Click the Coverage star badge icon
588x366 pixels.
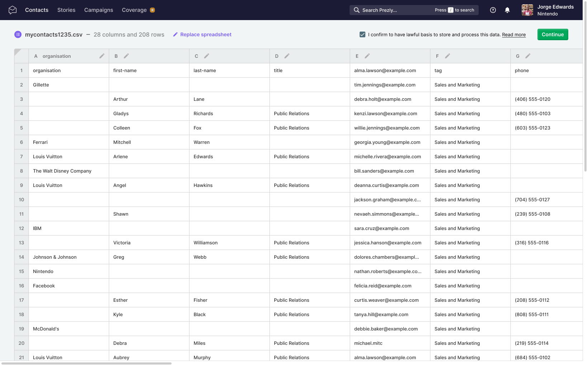152,10
